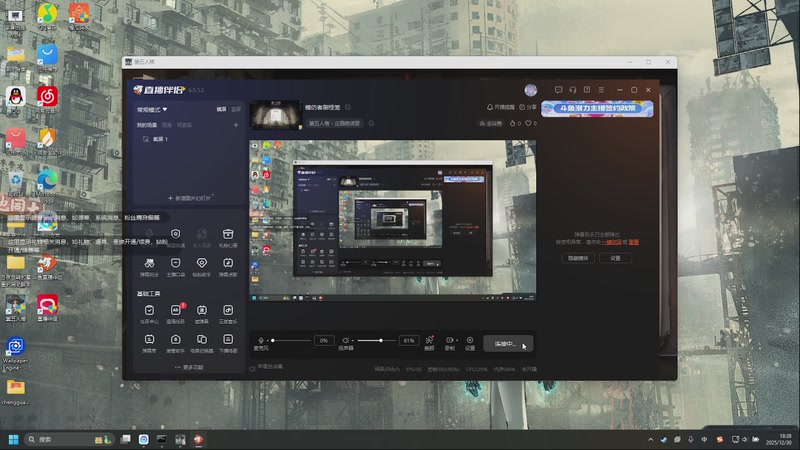Toggle mute on the 麦克风 microphone icon
Viewport: 800px width, 450px height.
[x=261, y=340]
